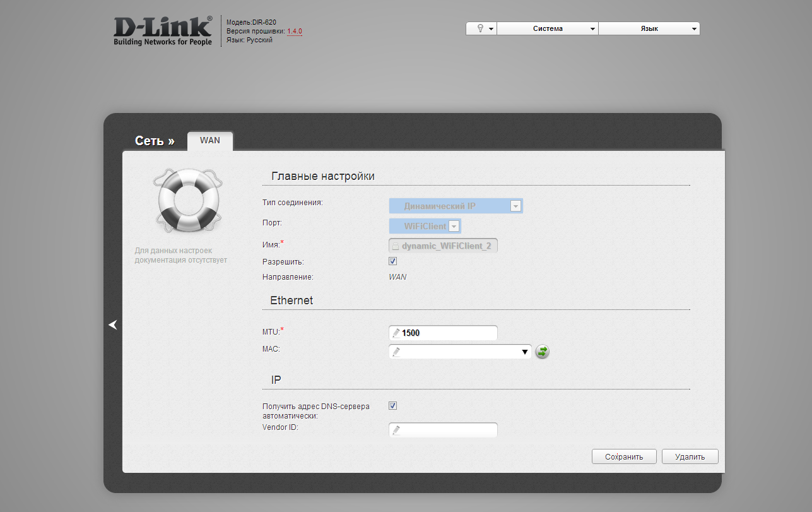
Task: Click the Удалить button
Action: 690,456
